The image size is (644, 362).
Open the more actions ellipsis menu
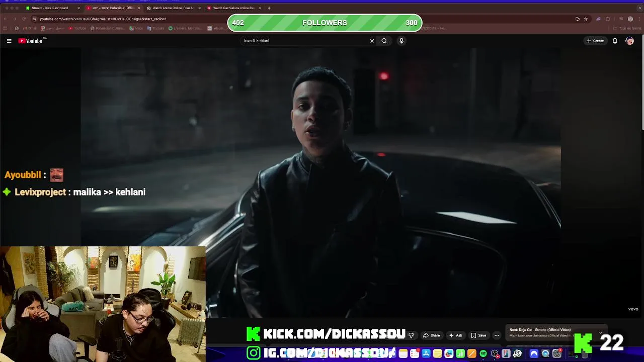(x=497, y=335)
